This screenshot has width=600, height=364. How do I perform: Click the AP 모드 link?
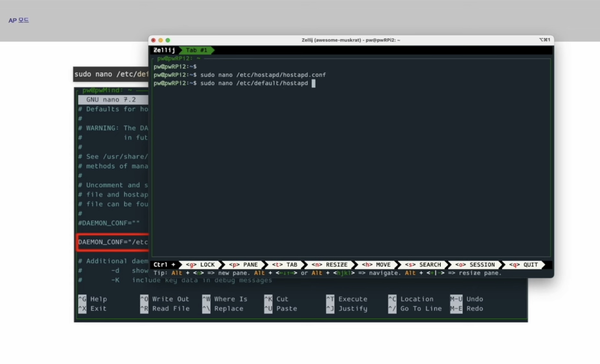(x=18, y=20)
